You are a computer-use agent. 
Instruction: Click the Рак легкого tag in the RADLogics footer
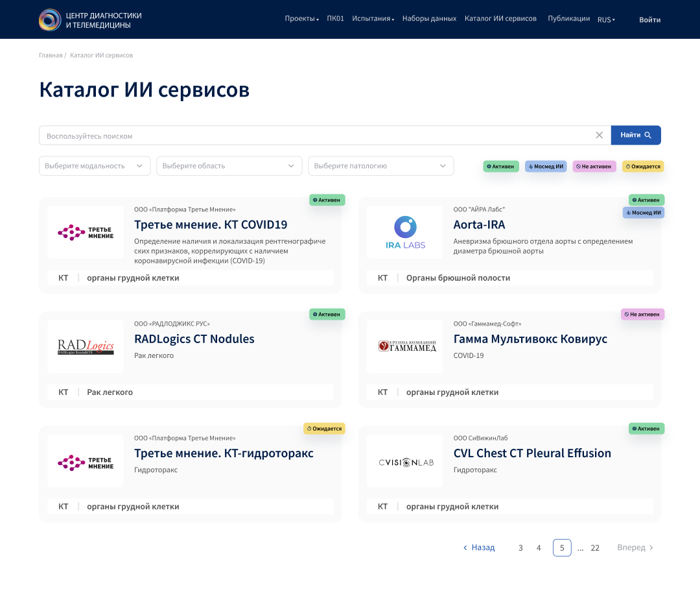pyautogui.click(x=110, y=392)
